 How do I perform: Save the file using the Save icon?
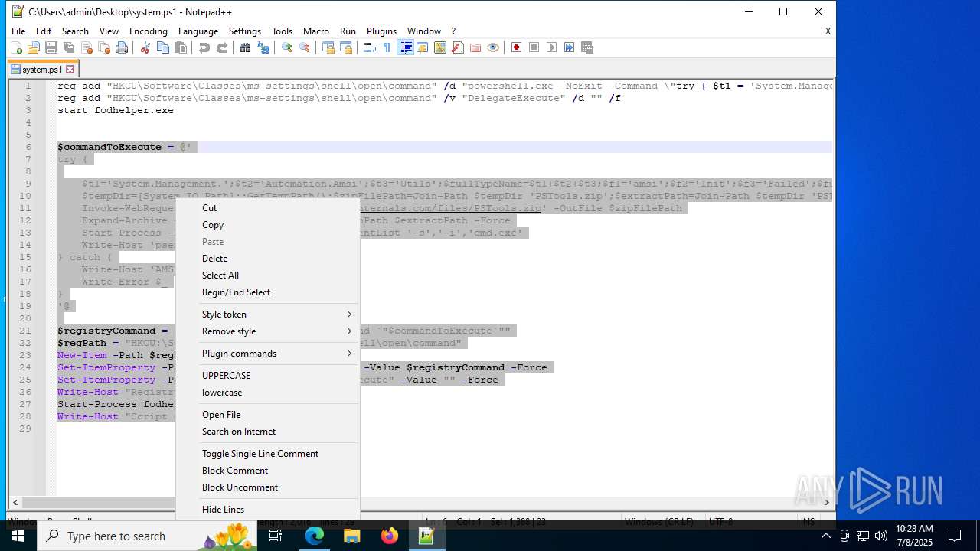[x=51, y=47]
